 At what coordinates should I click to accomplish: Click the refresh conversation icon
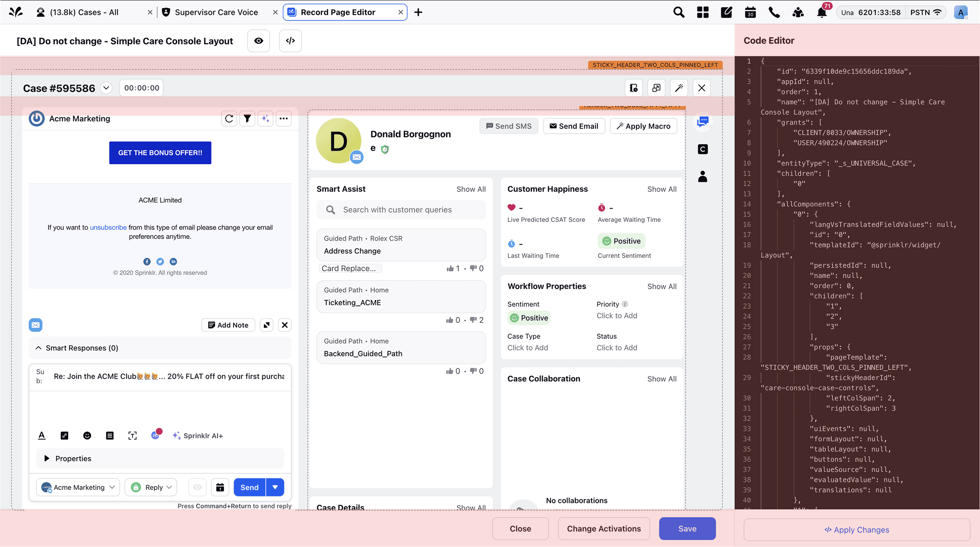pos(229,119)
